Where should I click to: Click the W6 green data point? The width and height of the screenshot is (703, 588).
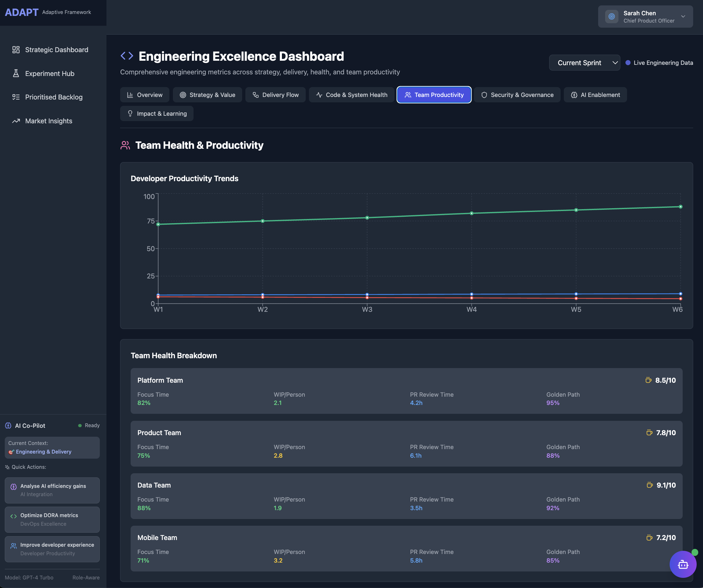(680, 207)
